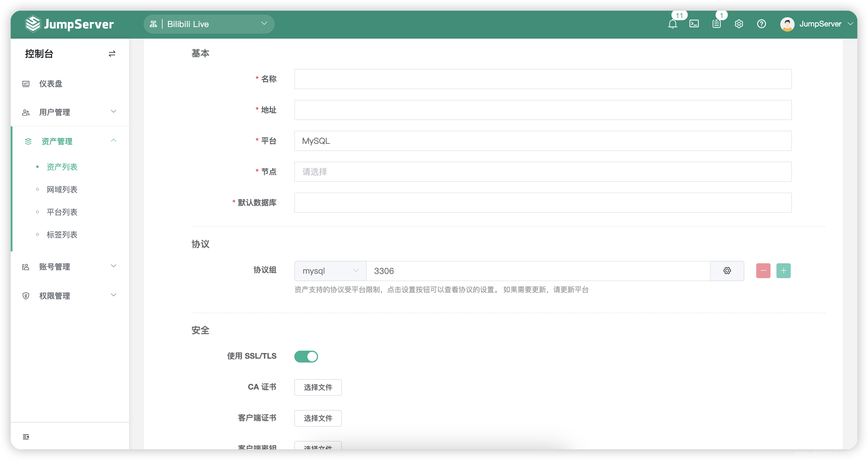Click the 权限管理 shield icon

point(26,296)
